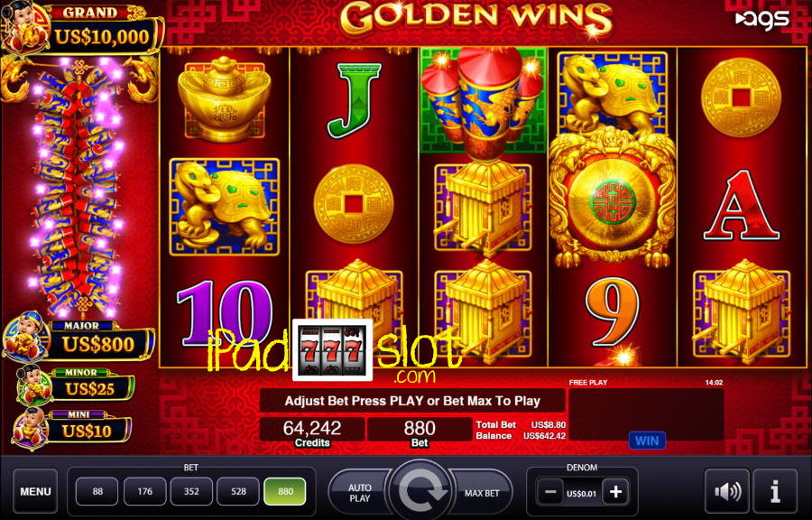The image size is (812, 520).
Task: Click the Grand jackpot US$10,000 badge
Action: click(82, 30)
